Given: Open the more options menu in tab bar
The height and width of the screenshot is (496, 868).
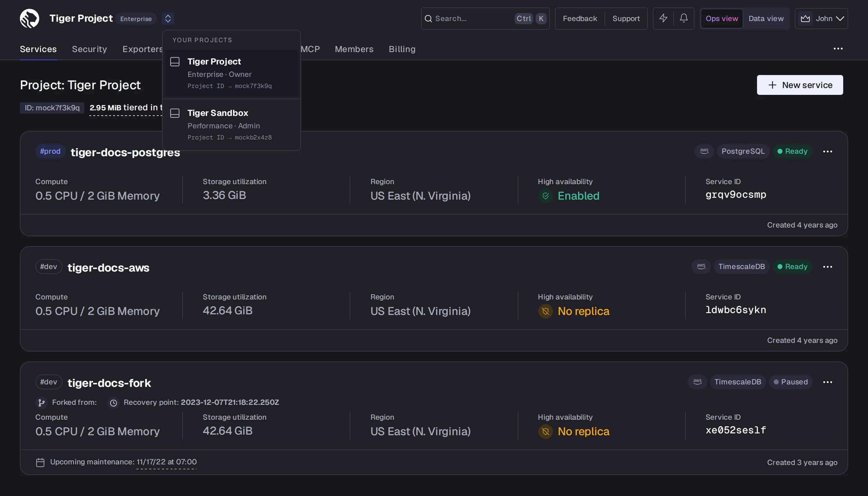Looking at the screenshot, I should (x=838, y=49).
